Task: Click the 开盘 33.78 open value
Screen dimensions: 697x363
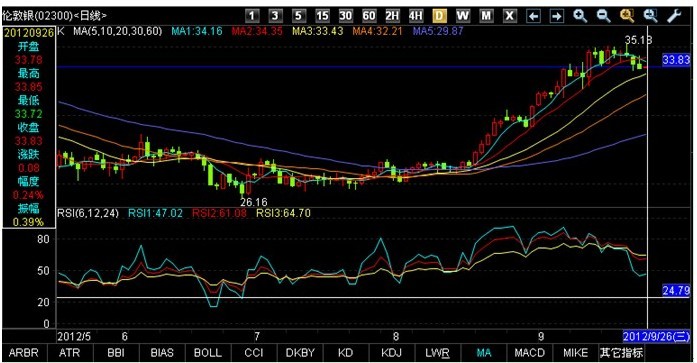Action: click(28, 60)
